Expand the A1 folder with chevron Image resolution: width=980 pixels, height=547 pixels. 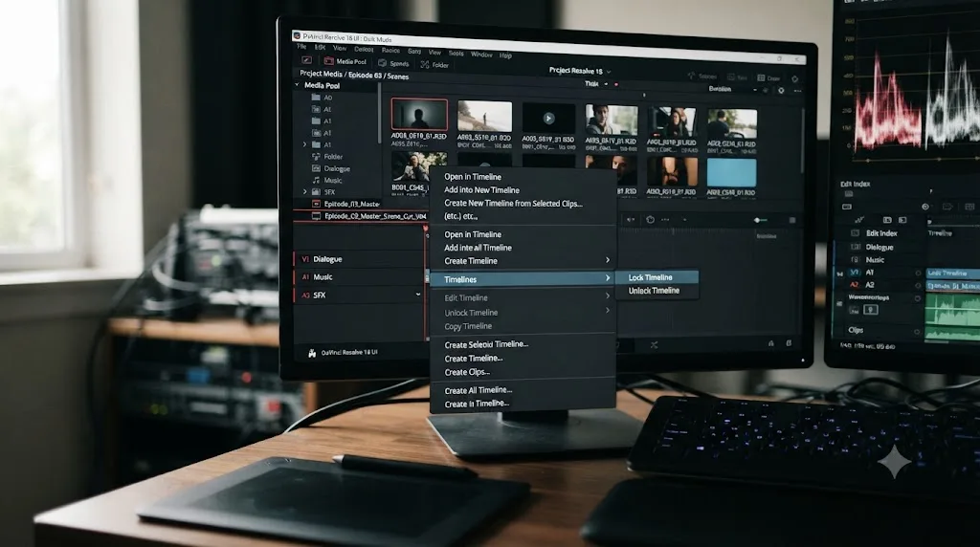(305, 144)
